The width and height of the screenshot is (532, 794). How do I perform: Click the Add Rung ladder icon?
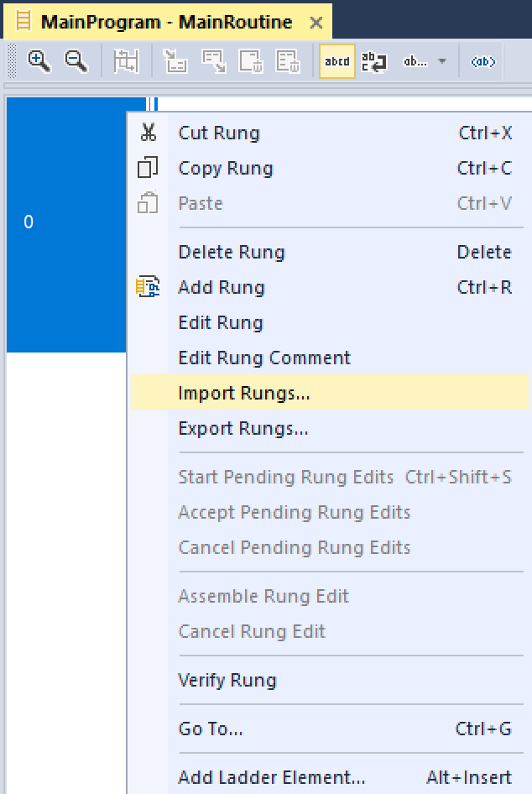tap(148, 287)
